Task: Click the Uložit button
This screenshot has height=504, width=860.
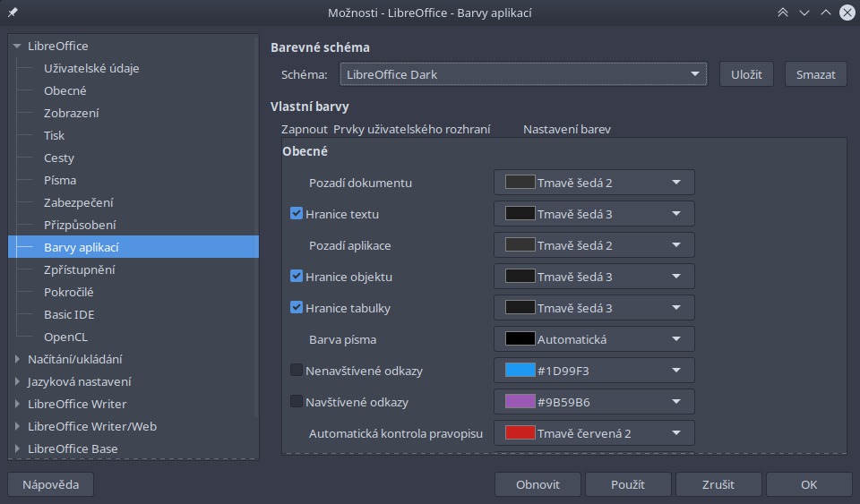Action: pos(746,74)
